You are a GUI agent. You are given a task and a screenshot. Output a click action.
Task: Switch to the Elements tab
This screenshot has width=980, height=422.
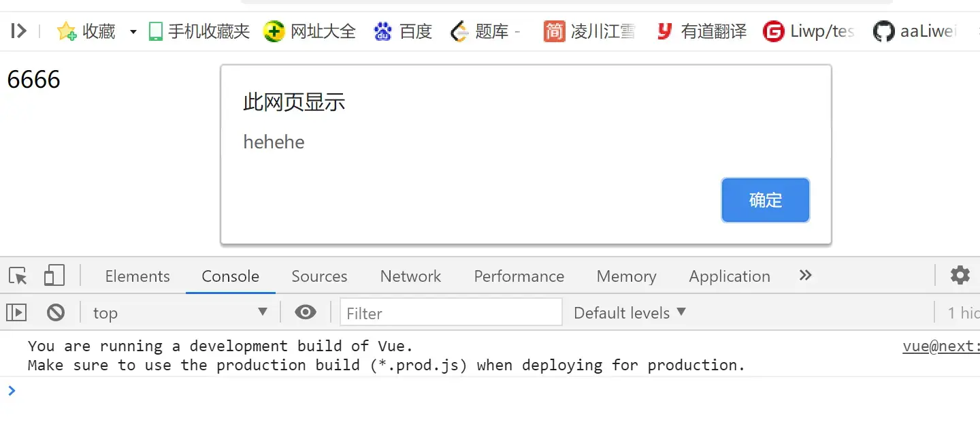[137, 276]
